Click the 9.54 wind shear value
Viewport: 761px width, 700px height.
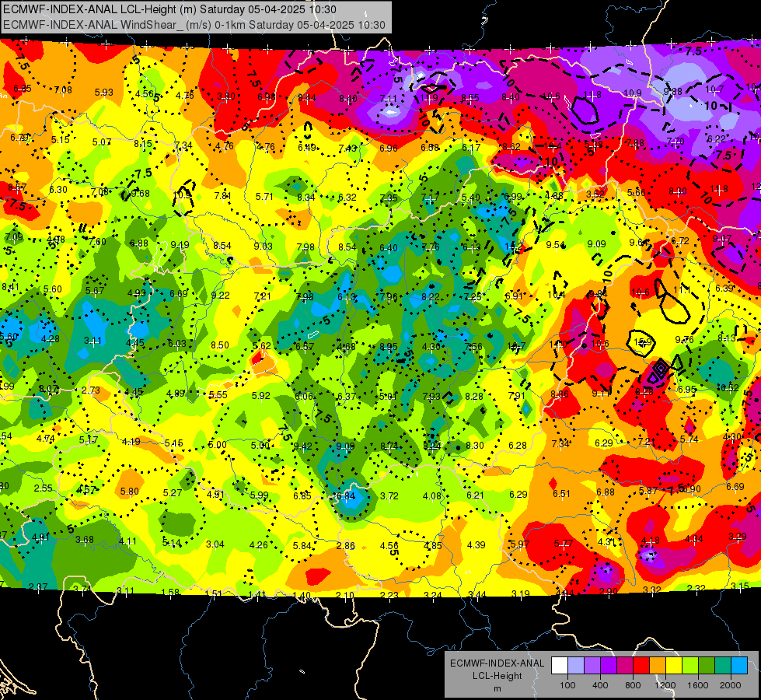[556, 245]
